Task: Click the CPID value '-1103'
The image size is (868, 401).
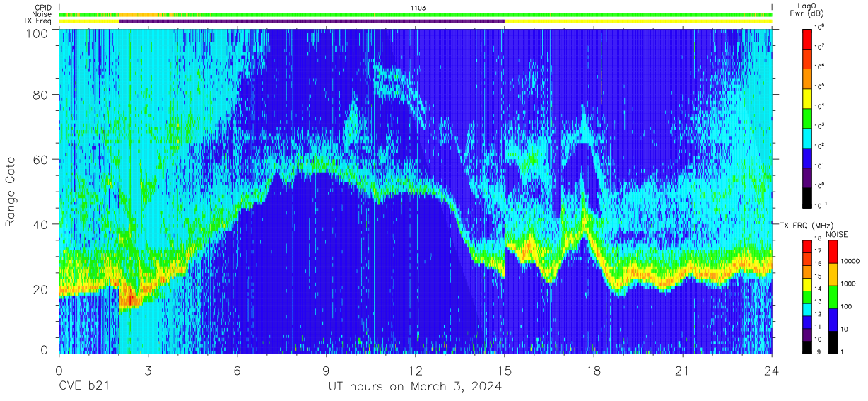Action: tap(416, 7)
